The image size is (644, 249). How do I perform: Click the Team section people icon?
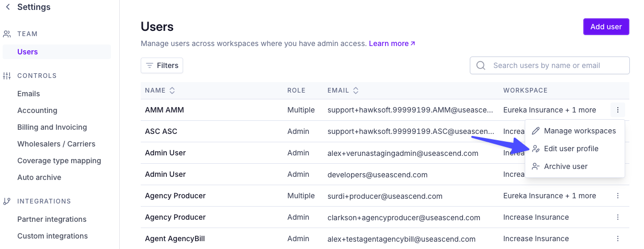pos(7,34)
